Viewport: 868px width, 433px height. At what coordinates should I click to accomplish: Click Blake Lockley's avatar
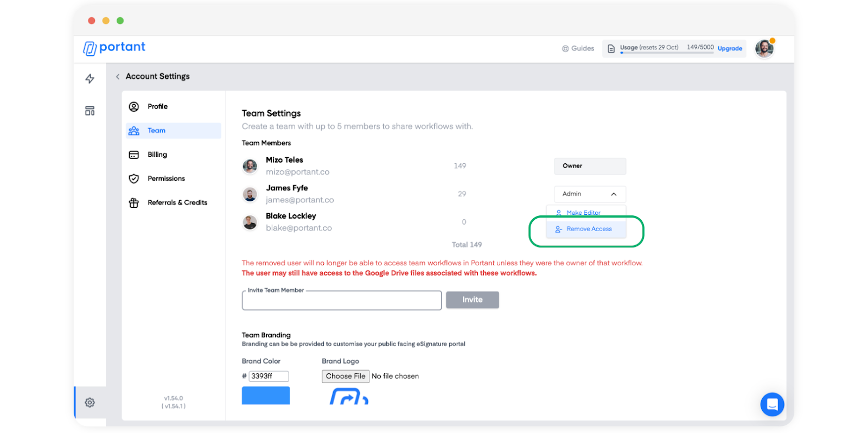(250, 222)
